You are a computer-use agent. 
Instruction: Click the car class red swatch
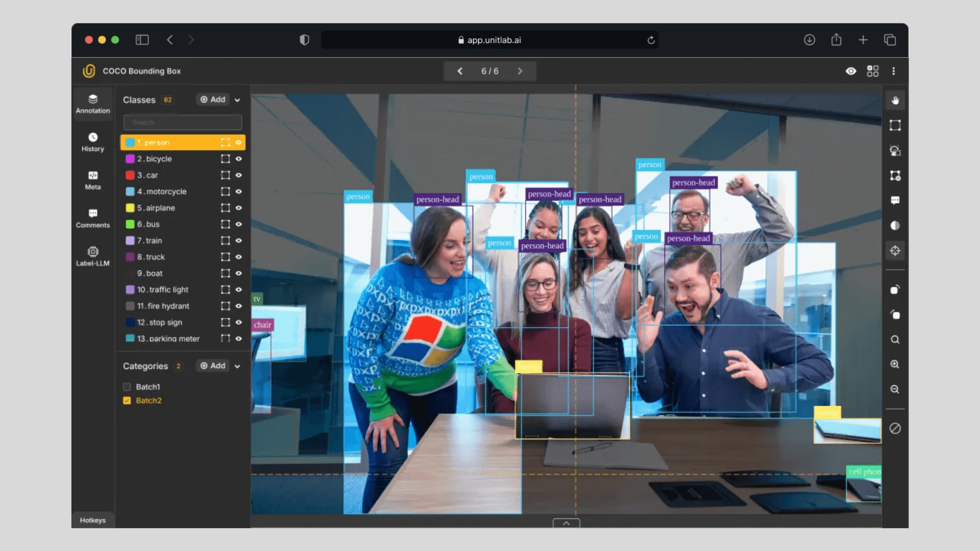[130, 175]
